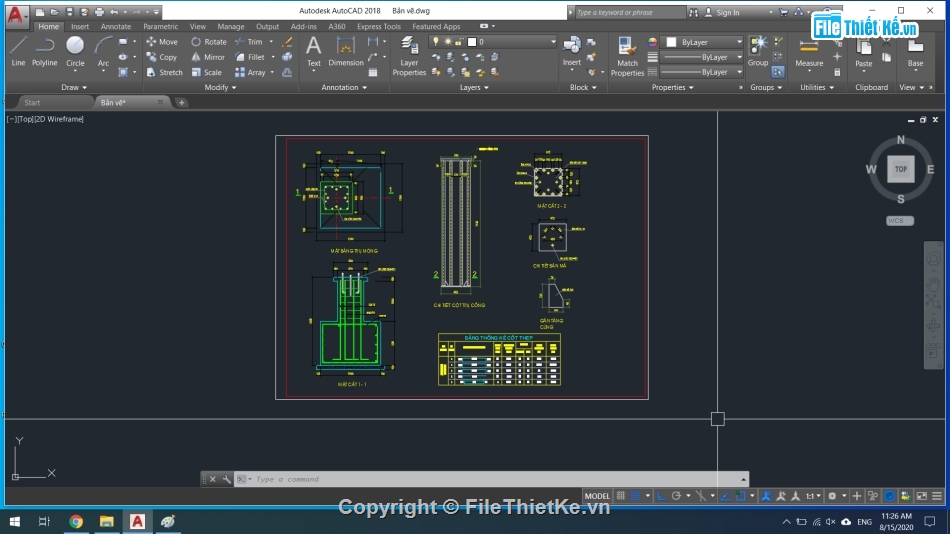The width and height of the screenshot is (950, 534).
Task: Select the Polyline tool
Action: [44, 52]
